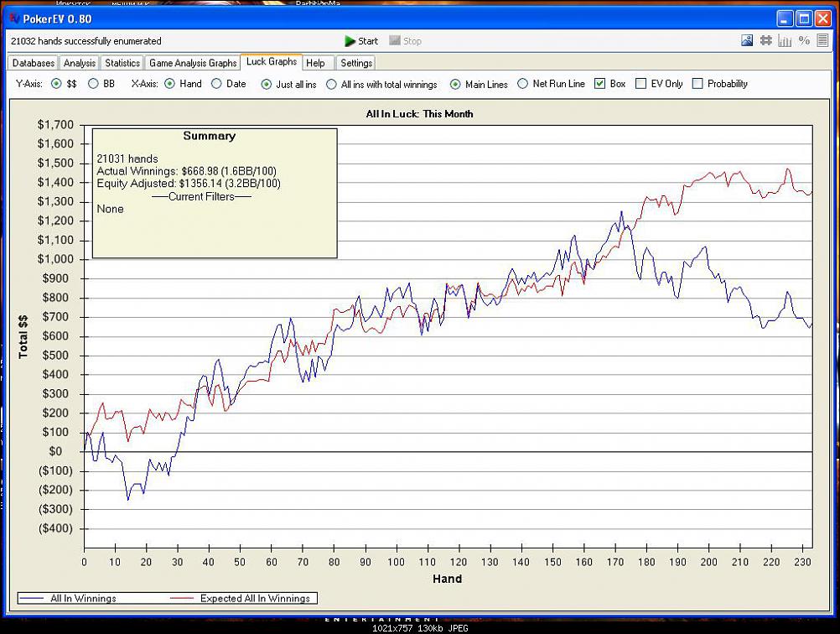Switch to the Analysis tab
The width and height of the screenshot is (840, 634).
[x=80, y=63]
